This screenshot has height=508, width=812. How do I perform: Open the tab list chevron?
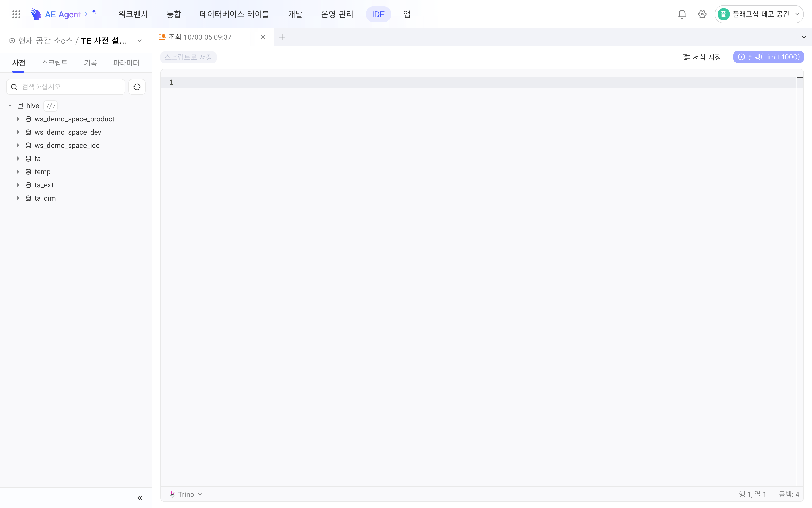tap(804, 37)
